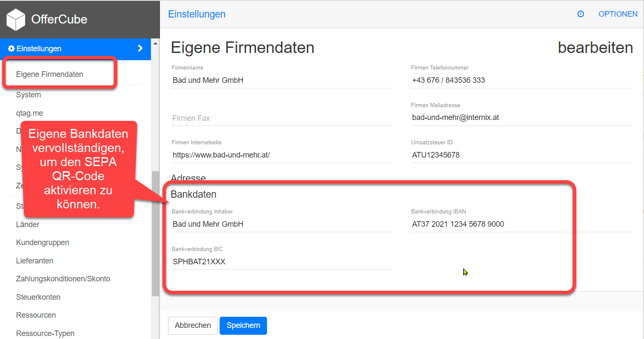Click the Firmenname input field
Screen dimensions: 644x339
pos(282,80)
